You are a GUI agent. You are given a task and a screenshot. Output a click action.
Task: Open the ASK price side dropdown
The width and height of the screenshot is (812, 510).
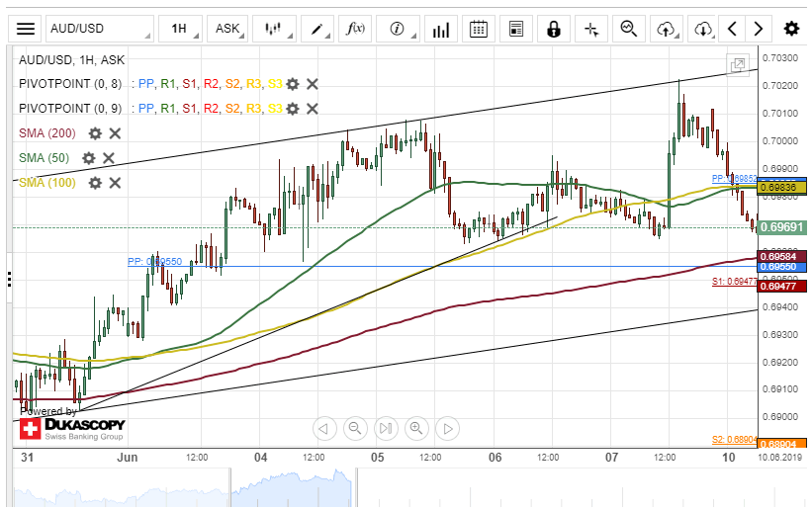(x=233, y=29)
